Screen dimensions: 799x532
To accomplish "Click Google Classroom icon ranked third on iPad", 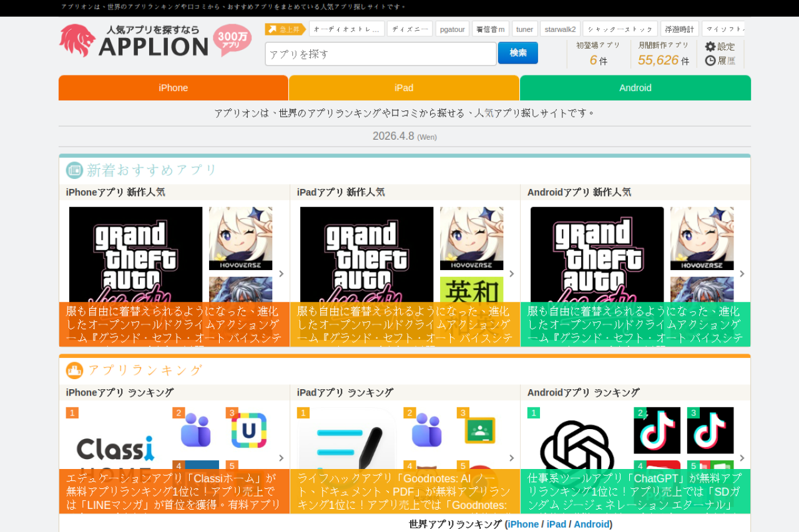I will pyautogui.click(x=479, y=430).
